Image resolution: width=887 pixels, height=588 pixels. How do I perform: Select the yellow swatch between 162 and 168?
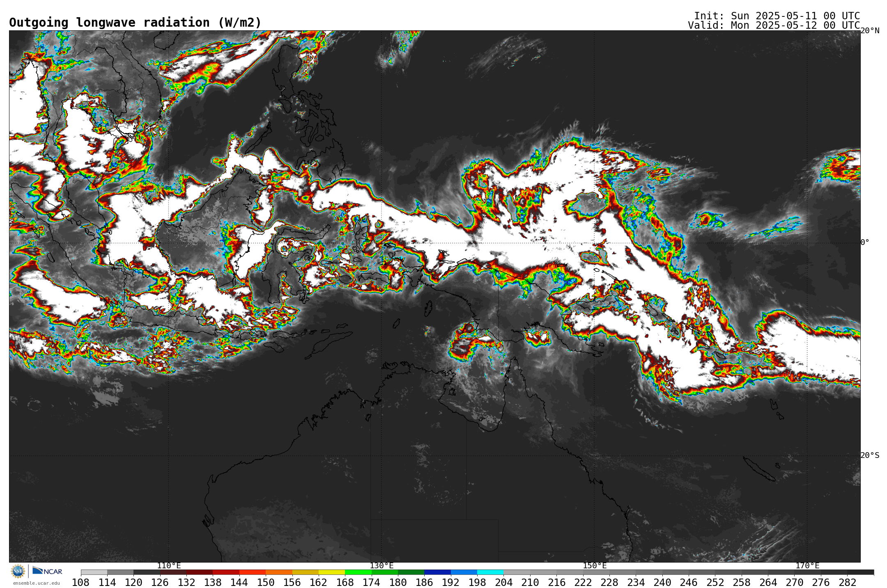[x=332, y=572]
